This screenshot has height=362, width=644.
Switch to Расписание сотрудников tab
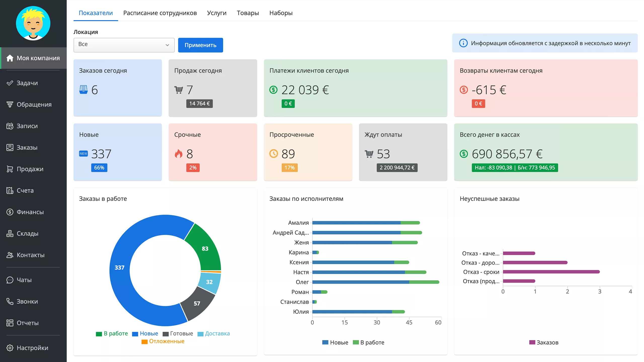(x=160, y=13)
